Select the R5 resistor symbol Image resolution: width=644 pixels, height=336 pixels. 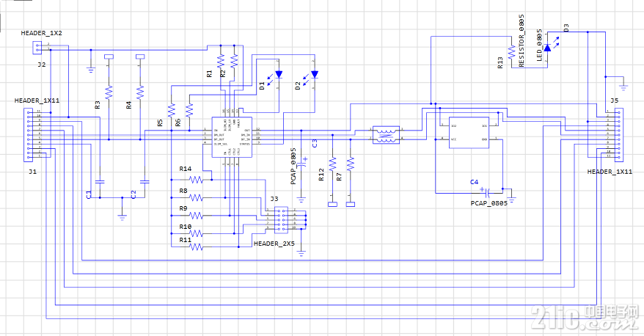coord(171,109)
